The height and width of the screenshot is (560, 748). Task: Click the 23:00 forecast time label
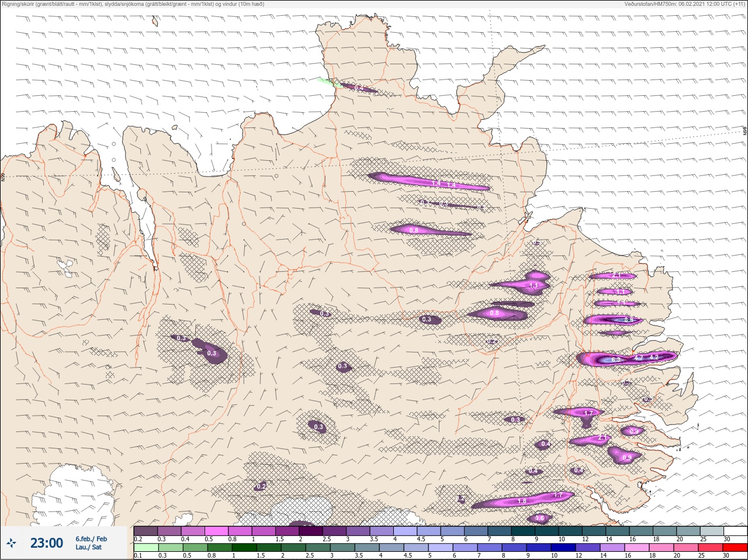[x=47, y=543]
